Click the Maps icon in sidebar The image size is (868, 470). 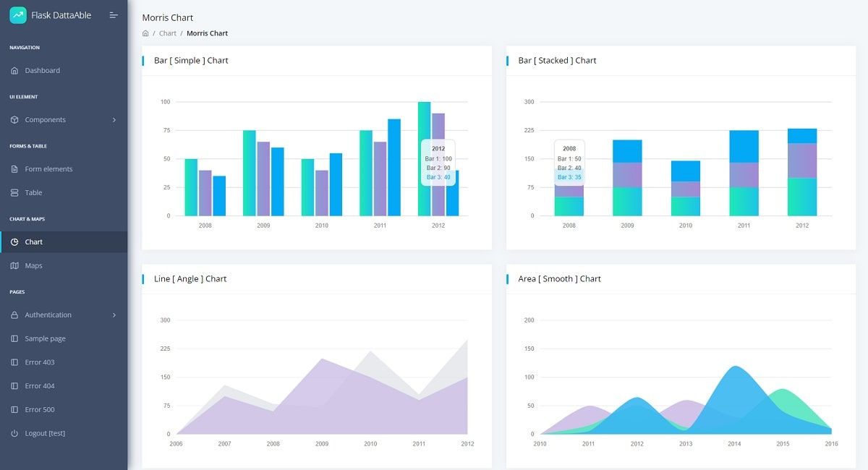tap(14, 266)
